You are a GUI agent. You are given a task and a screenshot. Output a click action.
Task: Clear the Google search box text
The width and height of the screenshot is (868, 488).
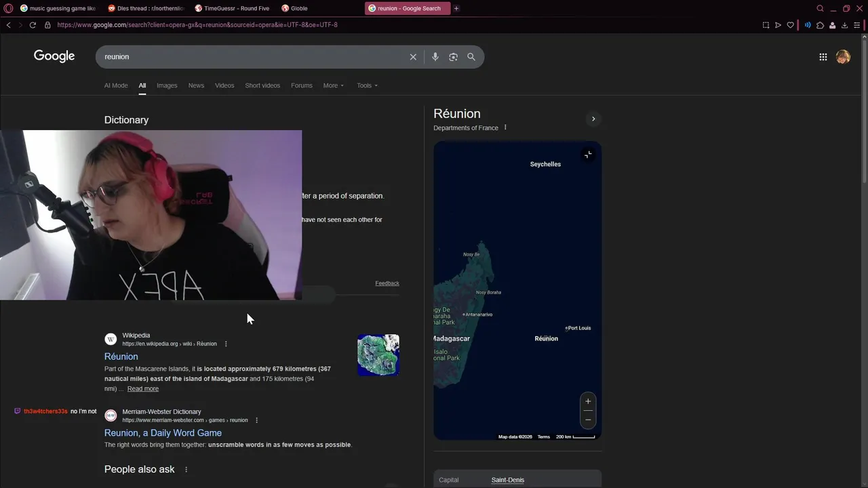(413, 57)
